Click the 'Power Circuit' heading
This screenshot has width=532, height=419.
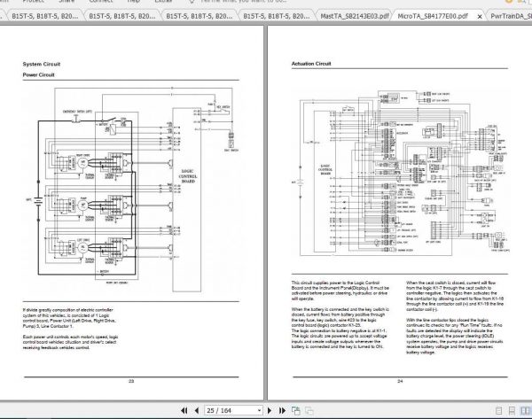[x=38, y=74]
